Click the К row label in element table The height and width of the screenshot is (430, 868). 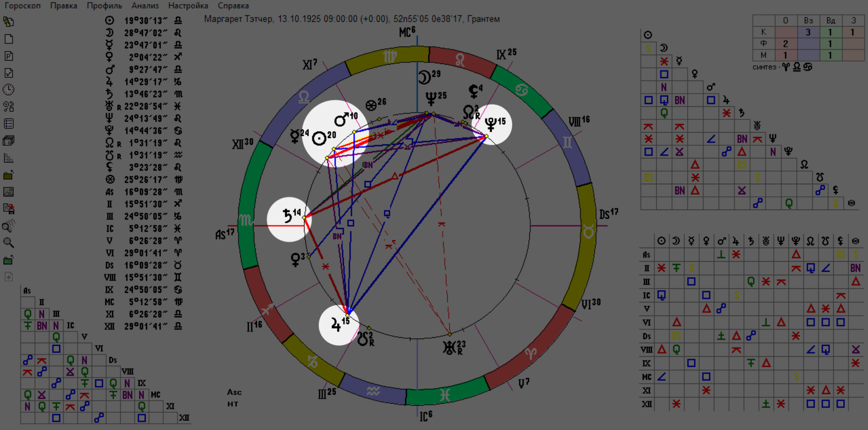coord(764,32)
